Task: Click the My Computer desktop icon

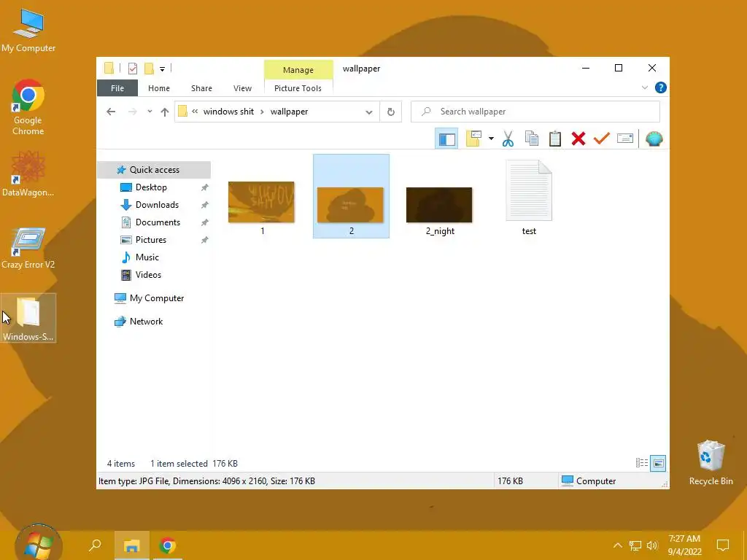Action: tap(28, 30)
